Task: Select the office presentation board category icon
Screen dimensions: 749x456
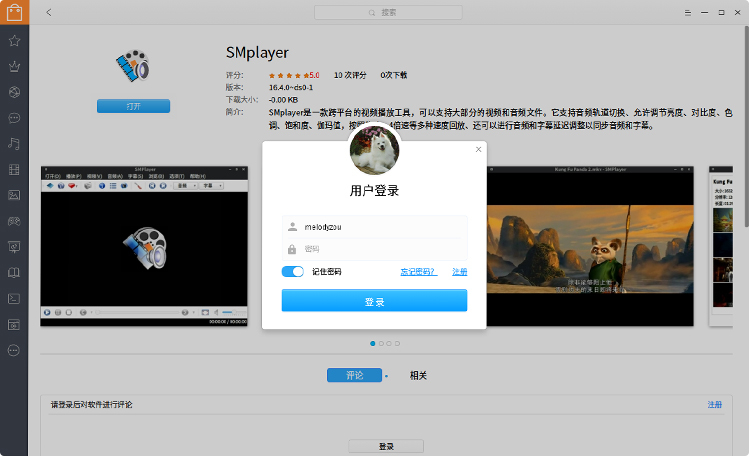Action: tap(14, 247)
